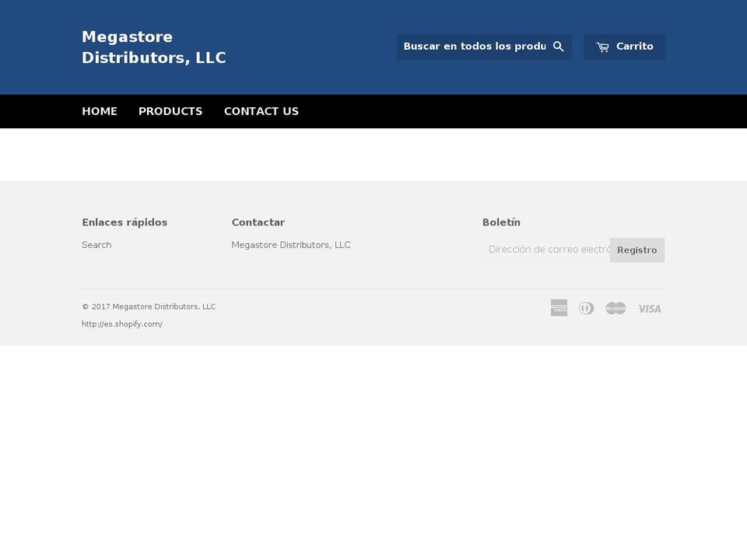Follow the http://es.shopify.com/ link
Viewport: 747px width, 560px height.
pos(122,324)
